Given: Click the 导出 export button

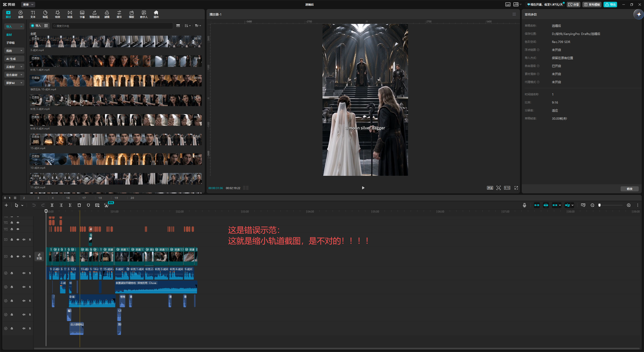Looking at the screenshot, I should [x=610, y=5].
